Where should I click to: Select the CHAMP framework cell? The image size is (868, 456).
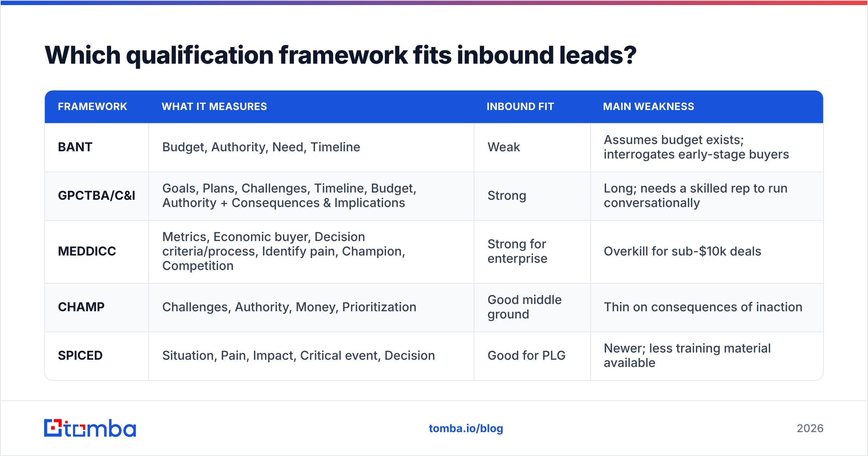pos(97,307)
